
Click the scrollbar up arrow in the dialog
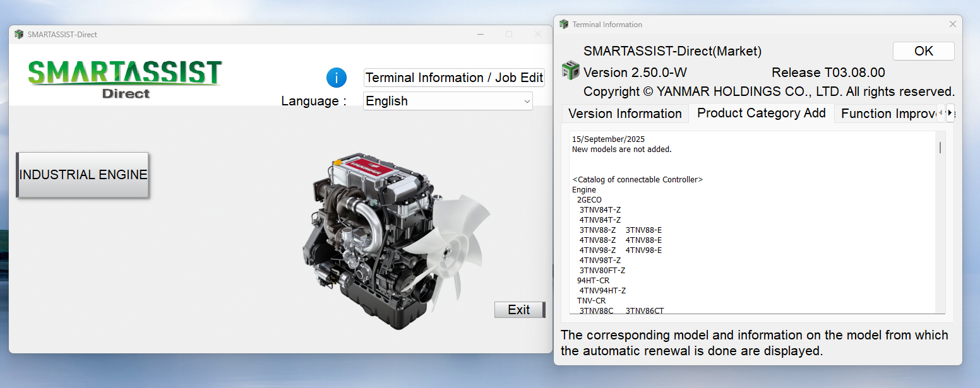940,134
